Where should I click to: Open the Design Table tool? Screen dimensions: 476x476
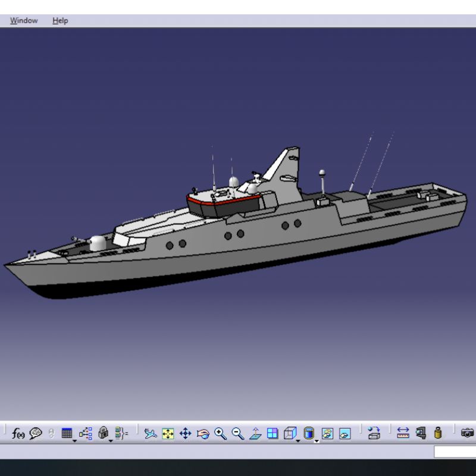click(67, 433)
